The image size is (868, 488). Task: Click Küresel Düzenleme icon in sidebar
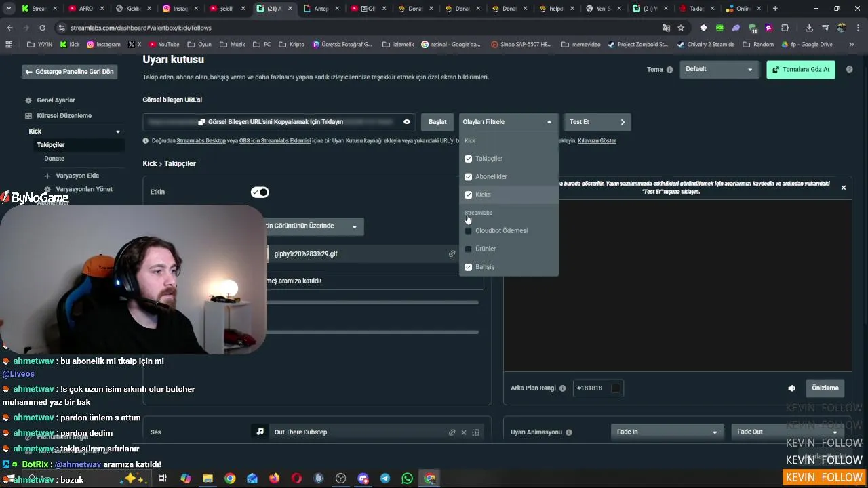(28, 116)
